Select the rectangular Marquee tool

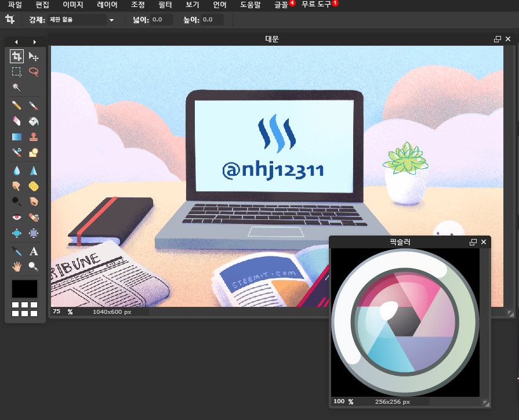[17, 72]
